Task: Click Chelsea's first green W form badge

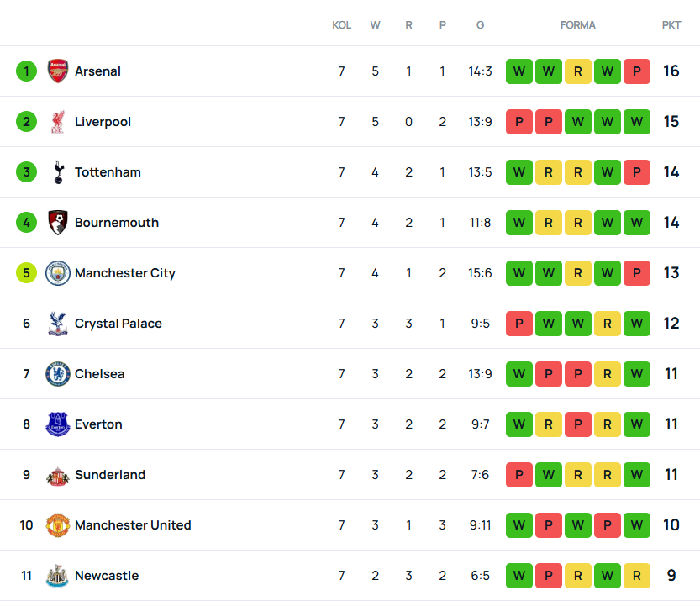Action: coord(518,374)
